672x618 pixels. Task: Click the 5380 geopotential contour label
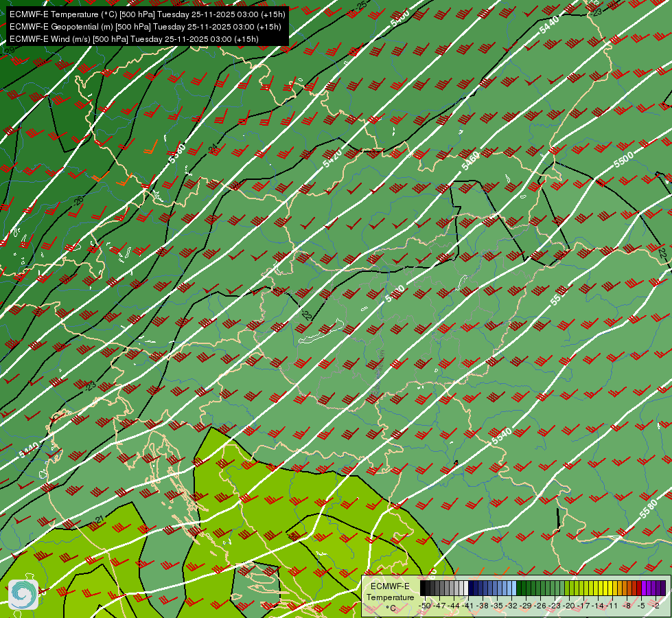click(177, 154)
